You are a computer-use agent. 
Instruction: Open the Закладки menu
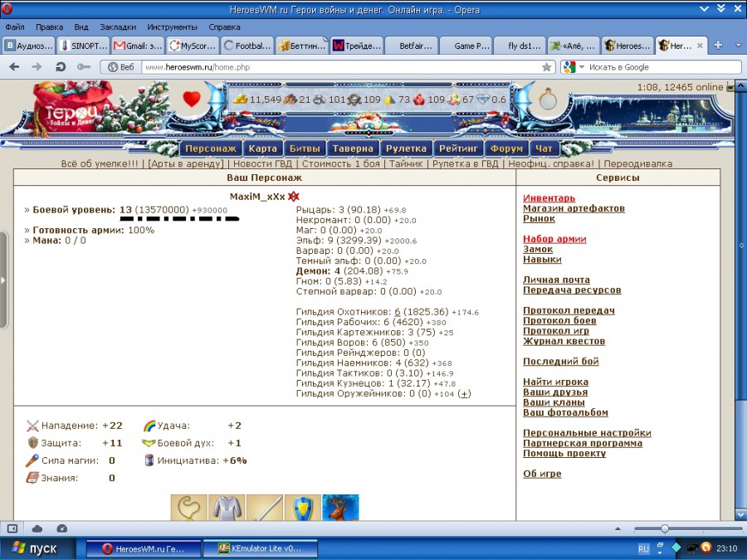[118, 27]
